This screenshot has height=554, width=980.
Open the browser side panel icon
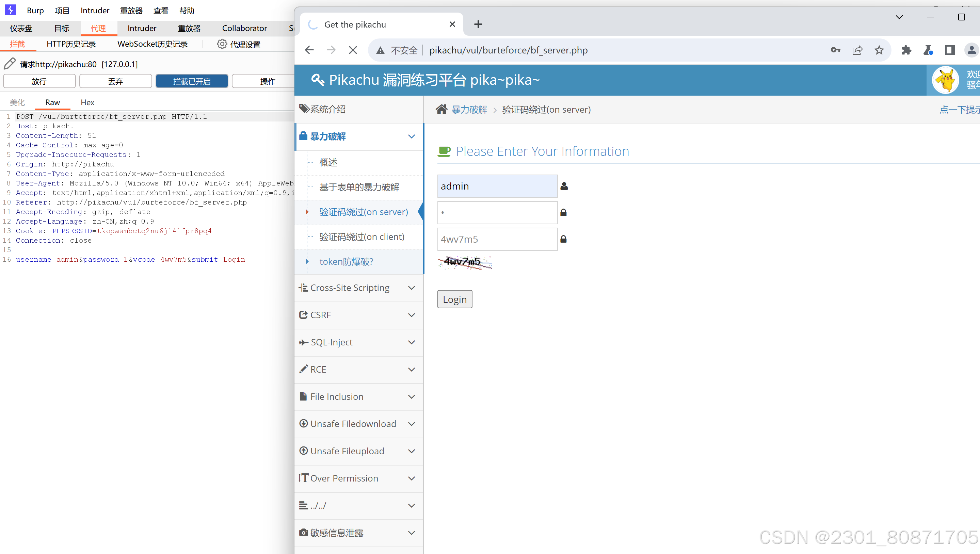pyautogui.click(x=950, y=50)
